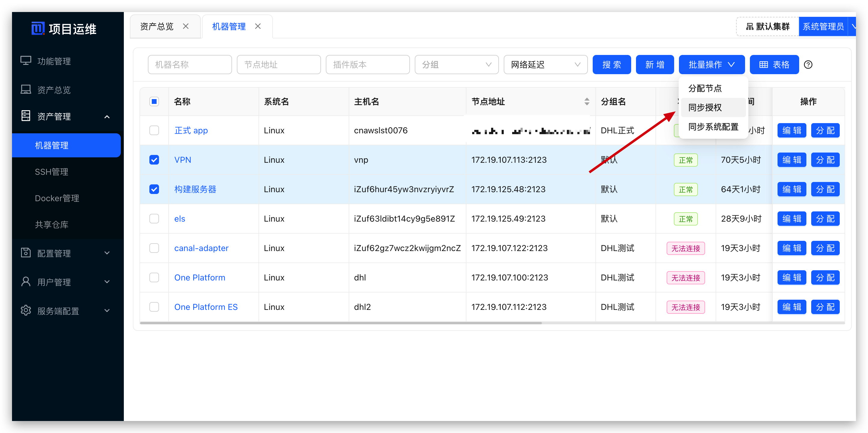Click the 资产总览 laptop icon in sidebar
868x433 pixels.
(x=26, y=89)
